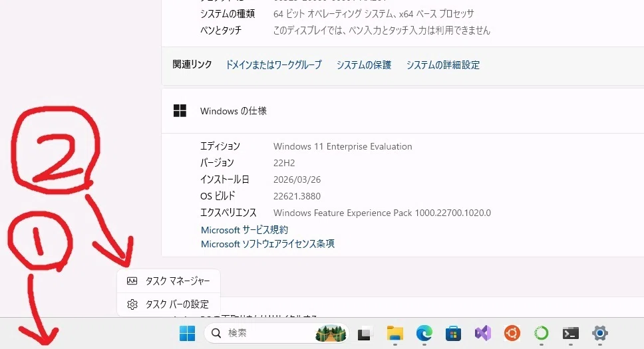This screenshot has height=349, width=644.
Task: Select the edition value Windows 11 Enterprise Evaluation
Action: coord(343,146)
